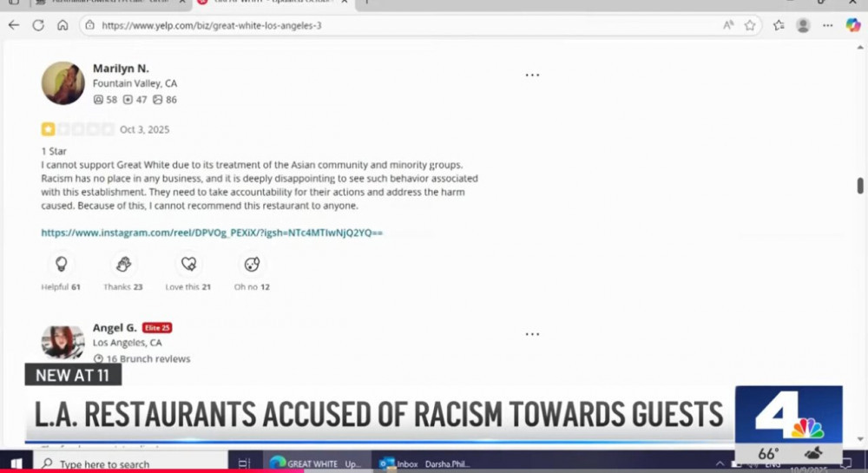Open the Instagram reel link in the review
The width and height of the screenshot is (868, 473).
[212, 233]
